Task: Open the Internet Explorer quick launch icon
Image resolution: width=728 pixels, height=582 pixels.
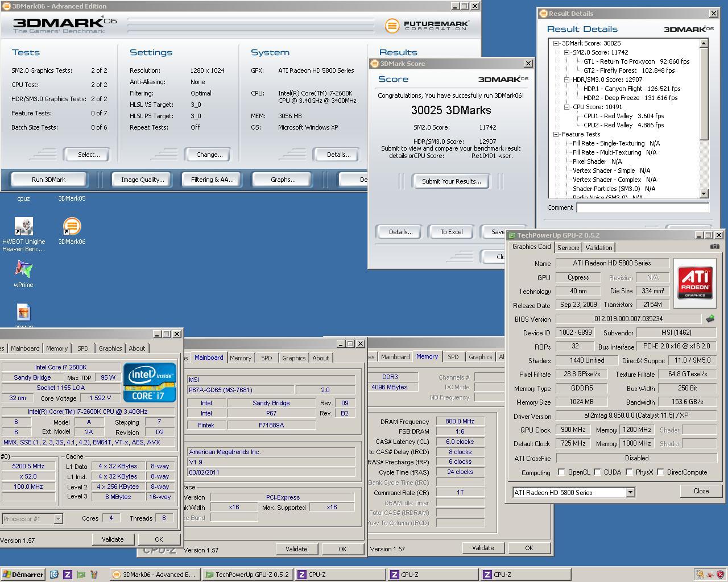Action: (x=54, y=575)
